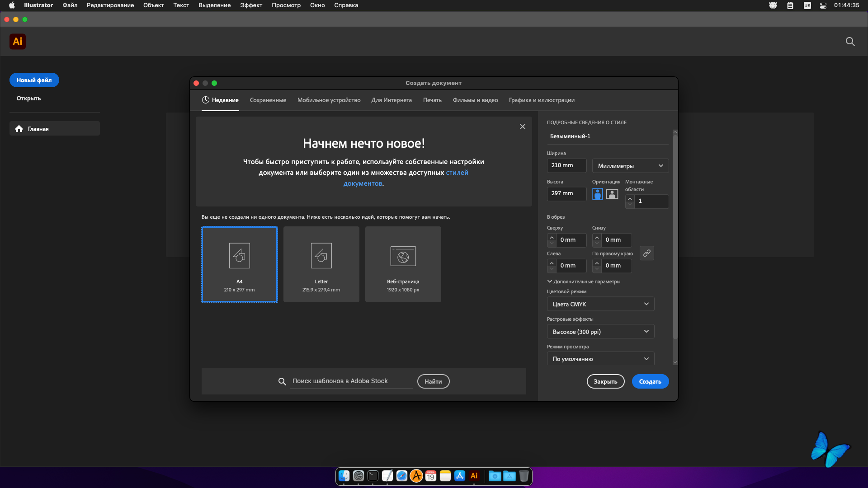Increase artboards count with up arrow
Screen dimensions: 868x488
630,199
